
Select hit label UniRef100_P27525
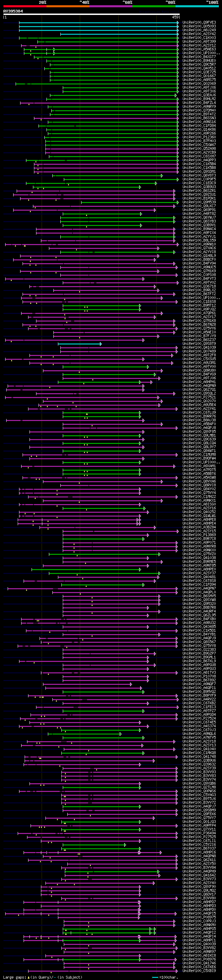point(199,837)
